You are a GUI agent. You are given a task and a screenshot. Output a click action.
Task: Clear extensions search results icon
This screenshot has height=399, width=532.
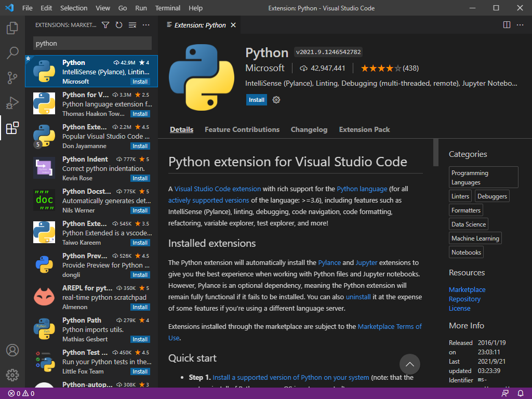click(x=132, y=25)
